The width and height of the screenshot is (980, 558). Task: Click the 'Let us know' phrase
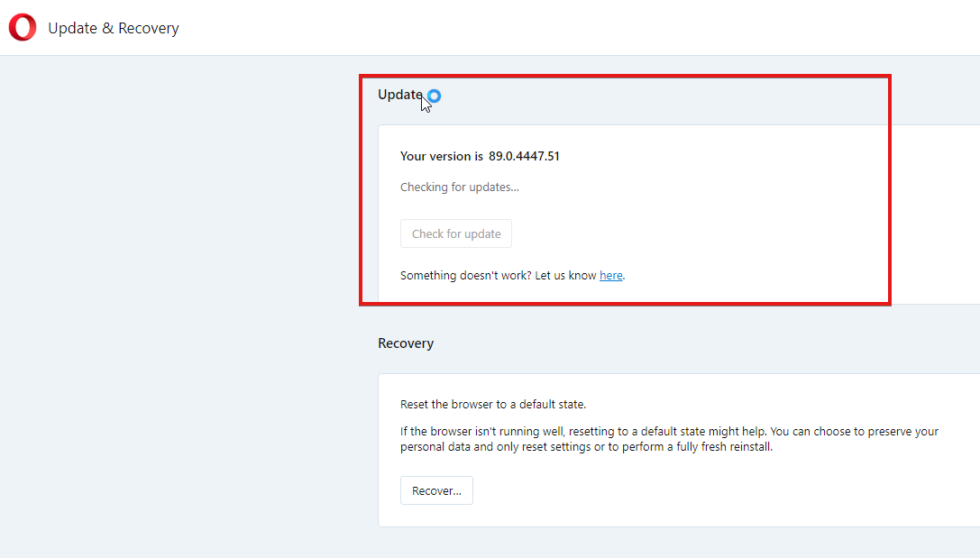click(x=565, y=276)
